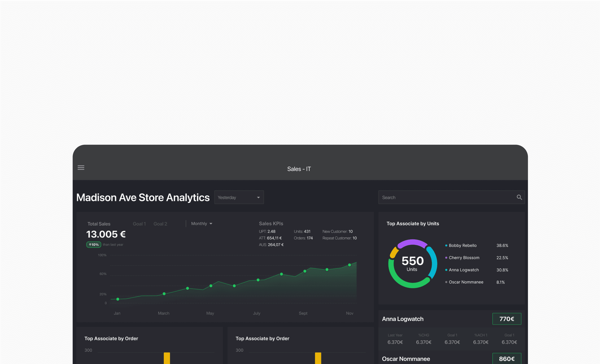Image resolution: width=600 pixels, height=364 pixels.
Task: Click the AUS: 264,07 € metric
Action: click(271, 245)
